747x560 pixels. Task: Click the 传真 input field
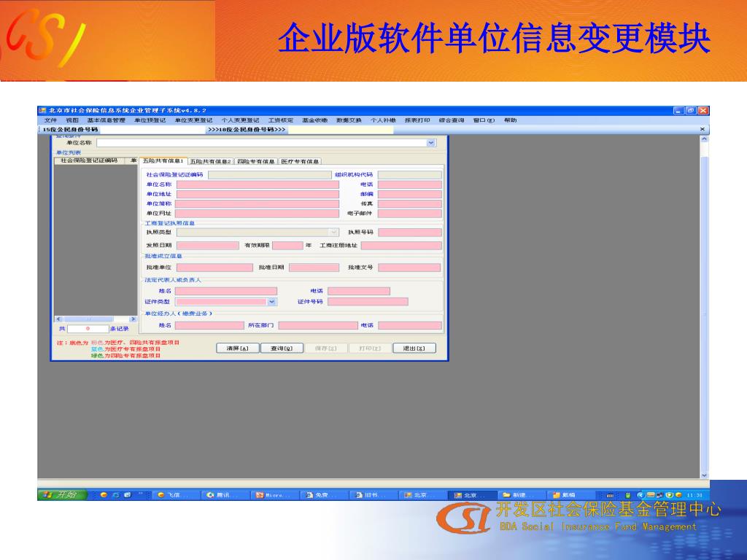(410, 204)
